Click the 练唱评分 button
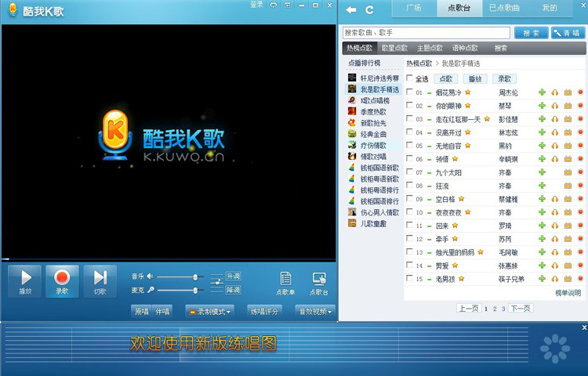This screenshot has width=588, height=376. click(264, 312)
